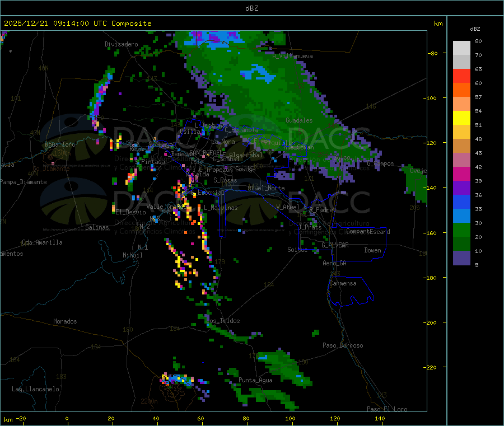Select the 'Los_Toldos' label
504x426 pixels.
point(223,321)
